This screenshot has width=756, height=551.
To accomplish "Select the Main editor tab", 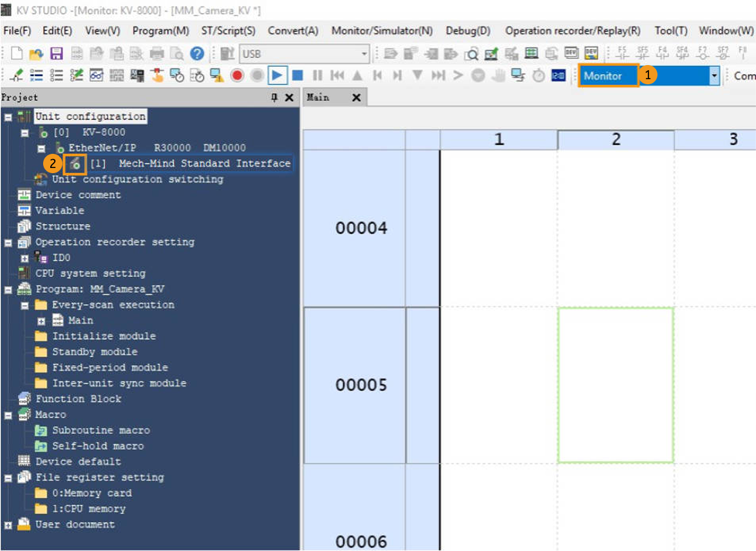I will (321, 97).
